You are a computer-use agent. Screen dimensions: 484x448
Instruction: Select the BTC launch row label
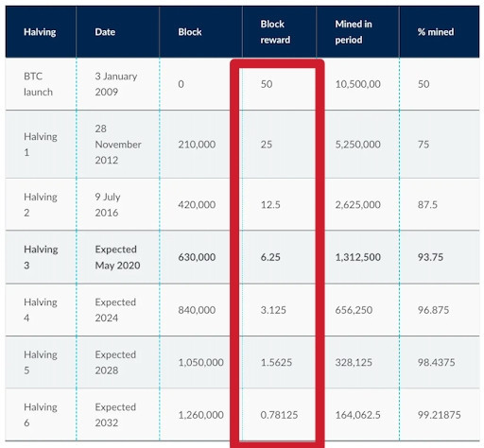pos(38,84)
